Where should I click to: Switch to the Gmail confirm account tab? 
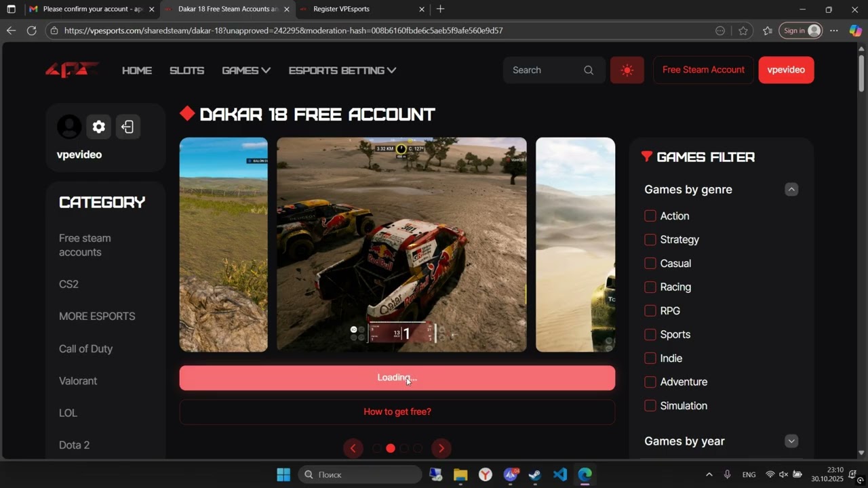click(92, 9)
